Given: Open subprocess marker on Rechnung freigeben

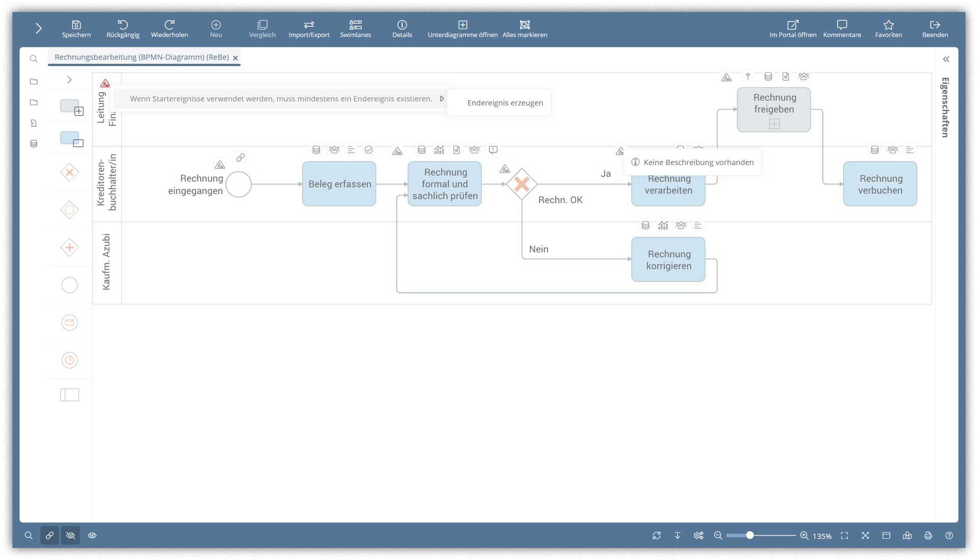Looking at the screenshot, I should (x=774, y=124).
